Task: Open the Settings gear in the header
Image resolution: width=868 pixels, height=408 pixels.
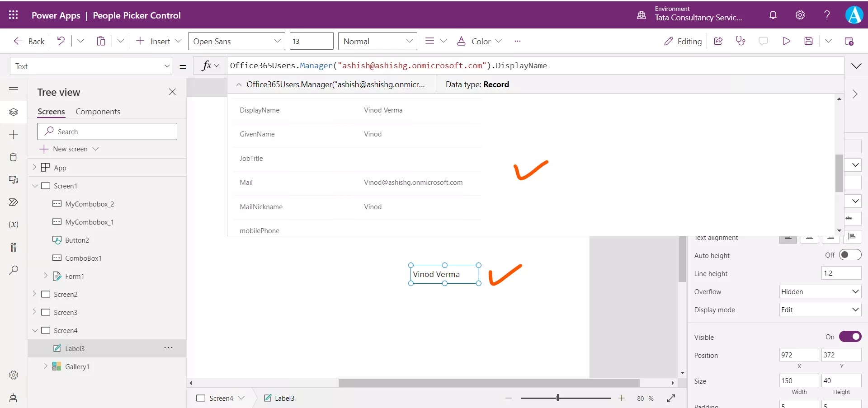Action: [800, 15]
